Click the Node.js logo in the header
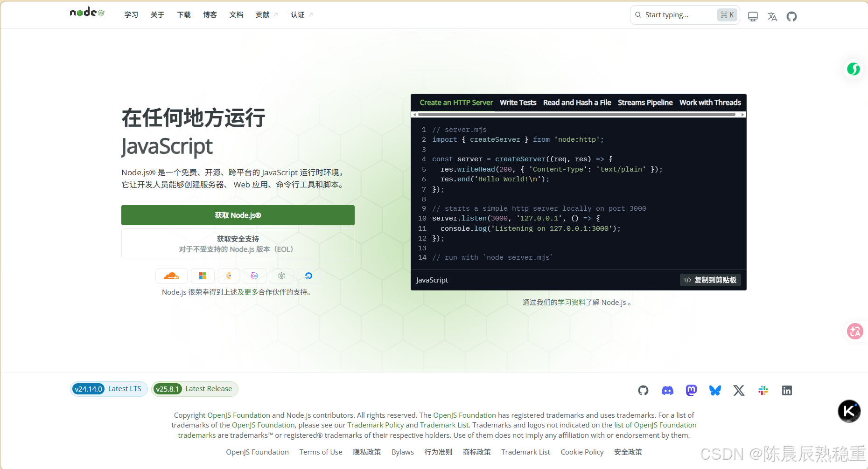The height and width of the screenshot is (469, 868). [87, 13]
